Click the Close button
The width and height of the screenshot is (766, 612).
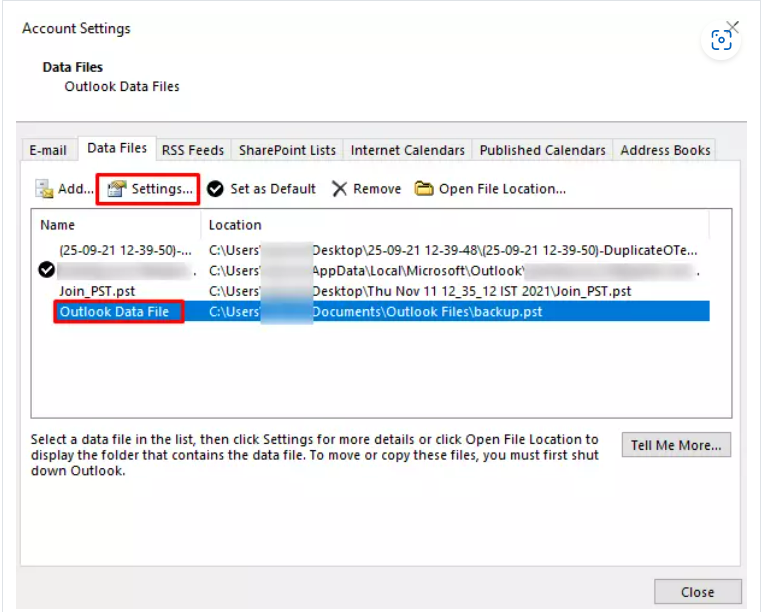(x=698, y=592)
